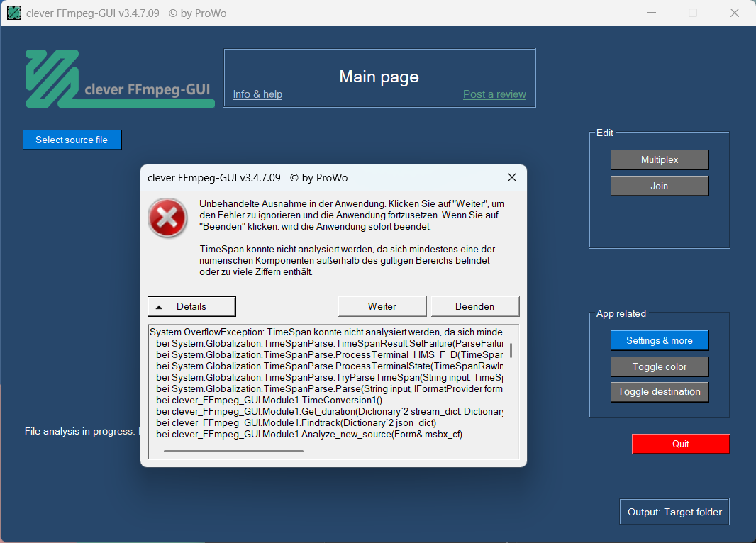Click the TimeSpan error message paragraph
The height and width of the screenshot is (543, 756).
click(x=347, y=261)
